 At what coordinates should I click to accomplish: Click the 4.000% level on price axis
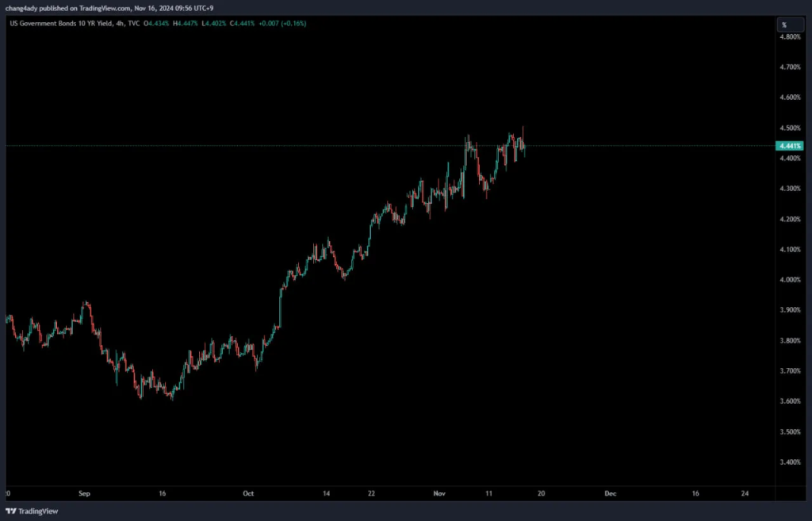click(x=791, y=280)
